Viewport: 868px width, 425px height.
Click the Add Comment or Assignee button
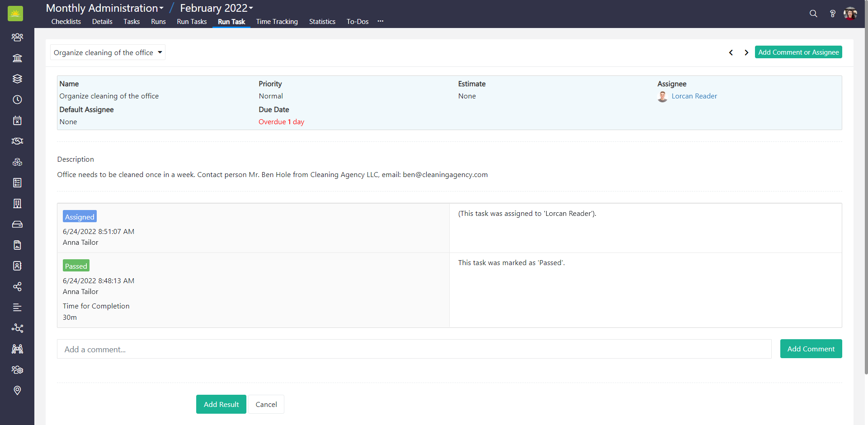pos(798,52)
